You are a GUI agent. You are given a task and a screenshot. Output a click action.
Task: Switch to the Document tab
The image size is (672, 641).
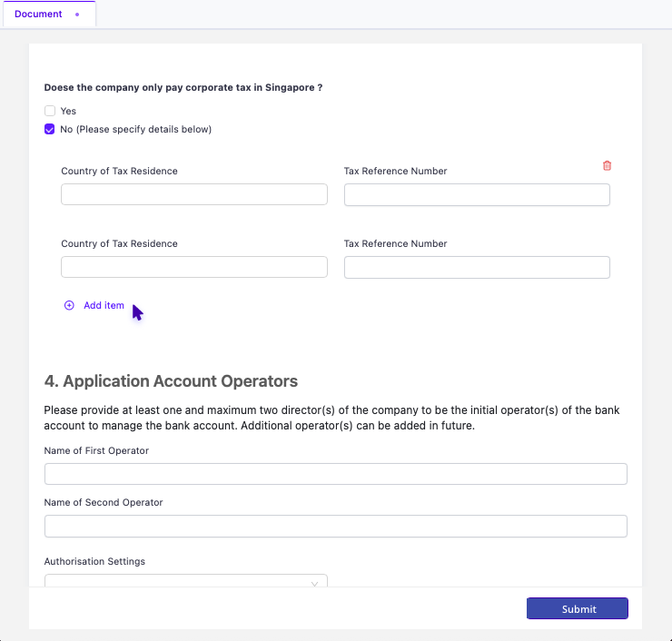(38, 15)
